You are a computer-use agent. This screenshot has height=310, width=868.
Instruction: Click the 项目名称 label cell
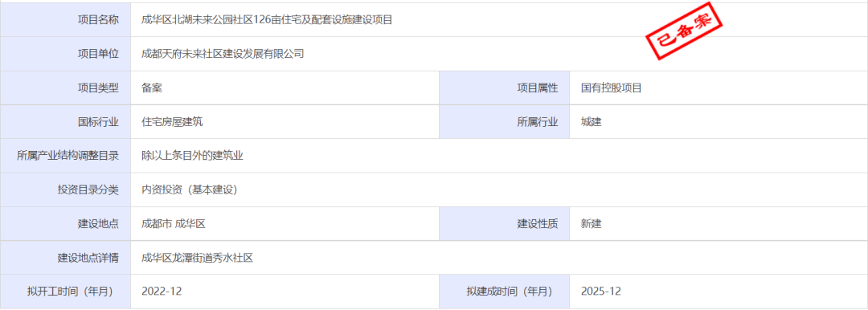click(66, 20)
